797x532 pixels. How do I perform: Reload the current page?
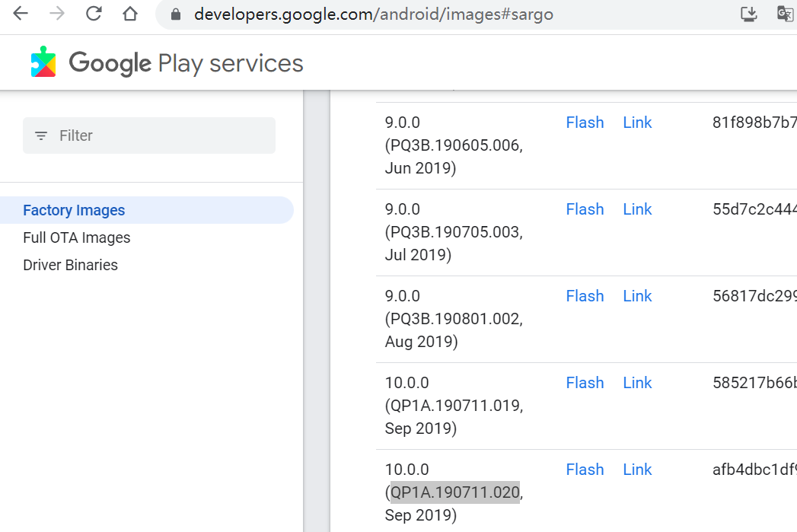94,14
